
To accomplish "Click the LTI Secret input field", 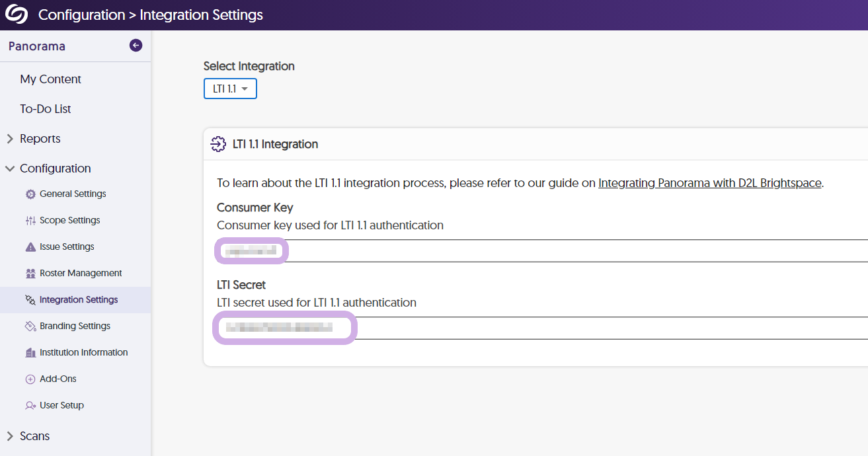I will (x=542, y=328).
